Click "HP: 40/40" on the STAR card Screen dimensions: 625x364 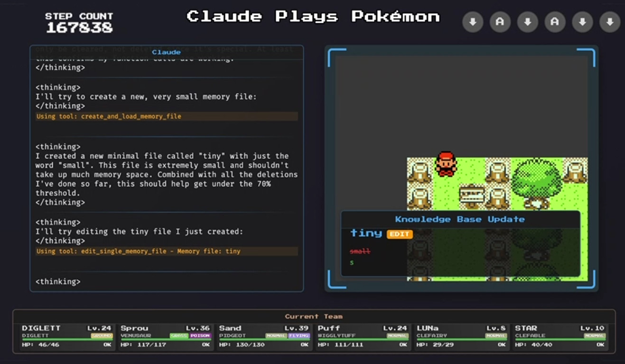click(x=534, y=345)
